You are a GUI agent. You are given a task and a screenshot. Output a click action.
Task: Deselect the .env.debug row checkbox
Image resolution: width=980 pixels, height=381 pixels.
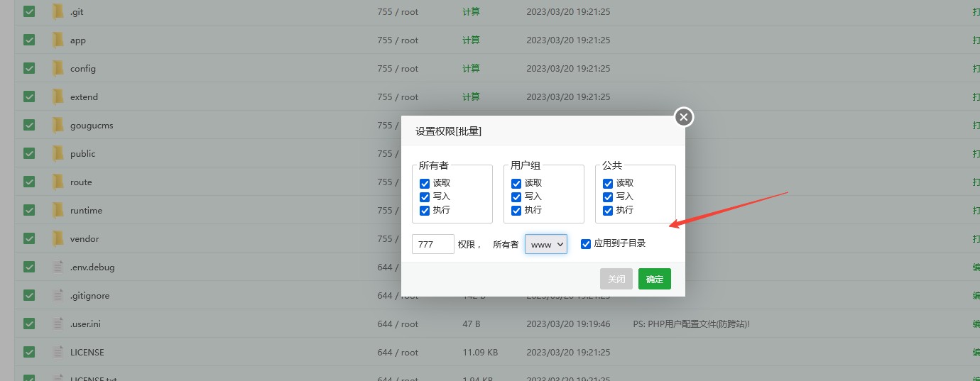pos(29,267)
